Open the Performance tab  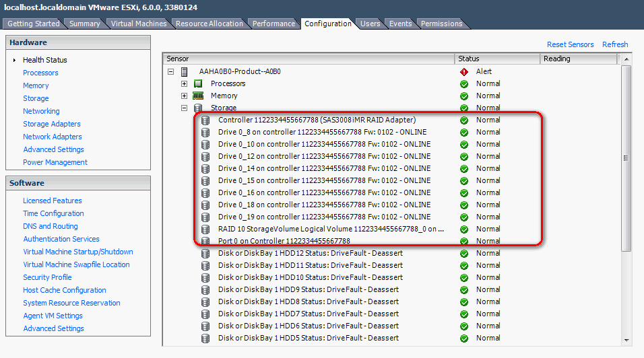click(273, 24)
